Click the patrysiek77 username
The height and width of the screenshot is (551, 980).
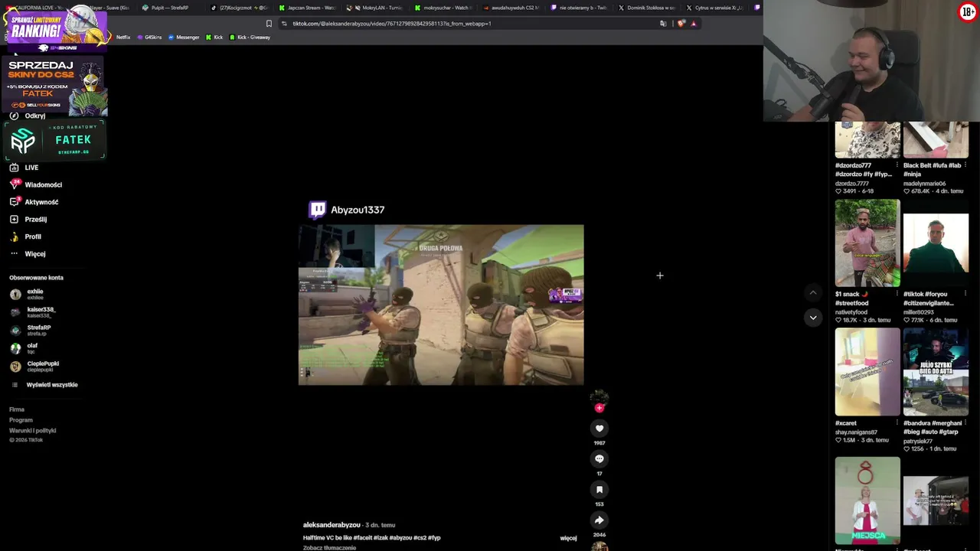[x=920, y=441]
